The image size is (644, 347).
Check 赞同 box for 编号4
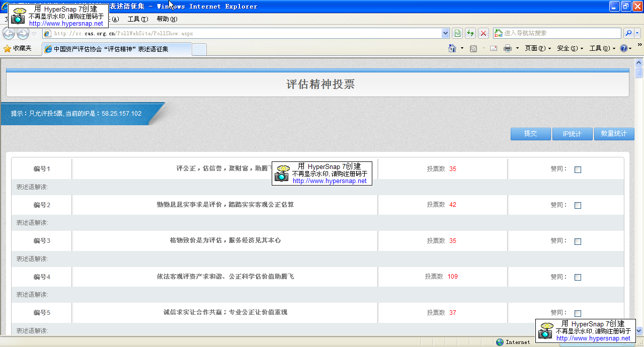click(578, 277)
